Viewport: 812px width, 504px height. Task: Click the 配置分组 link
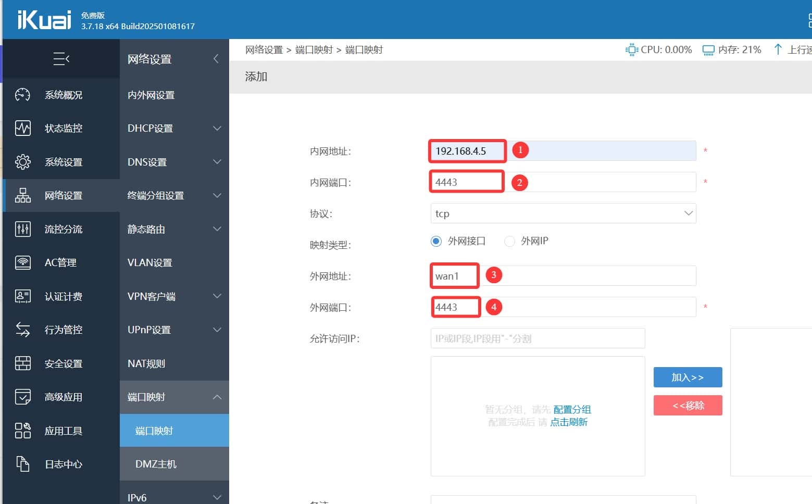[572, 410]
